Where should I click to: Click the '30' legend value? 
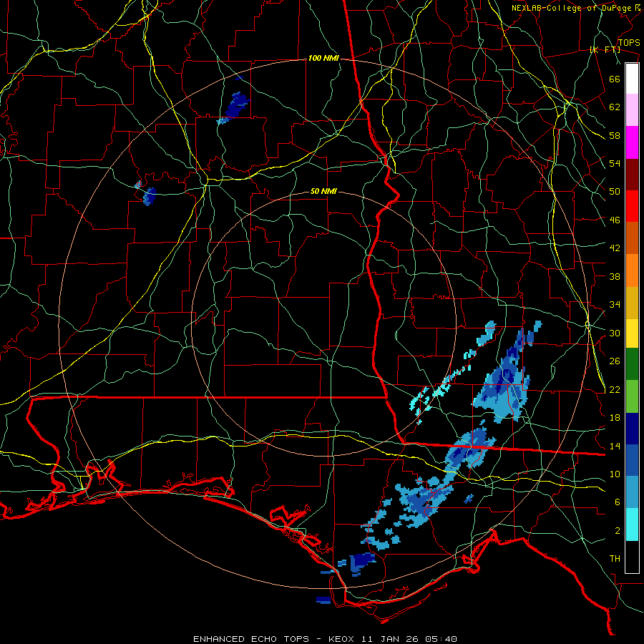pos(615,333)
